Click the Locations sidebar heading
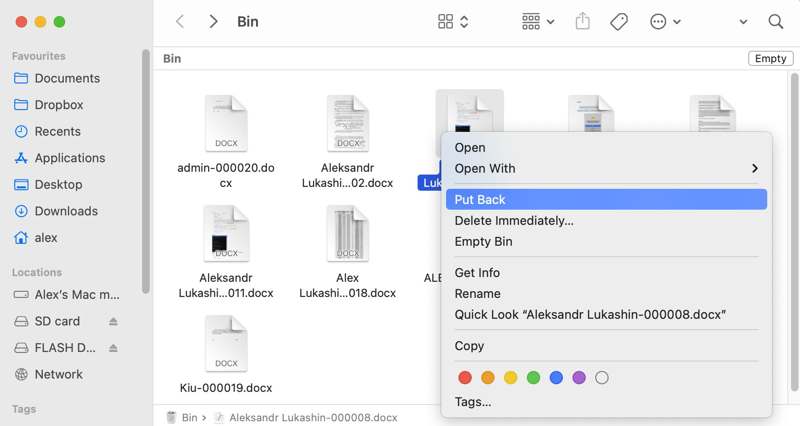 tap(37, 272)
